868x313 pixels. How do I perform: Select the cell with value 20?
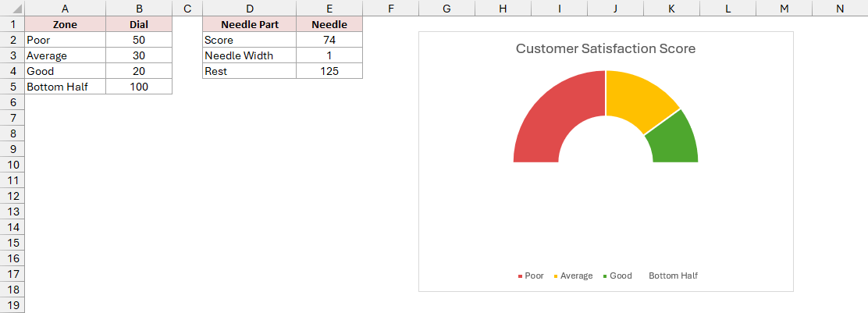pyautogui.click(x=139, y=71)
